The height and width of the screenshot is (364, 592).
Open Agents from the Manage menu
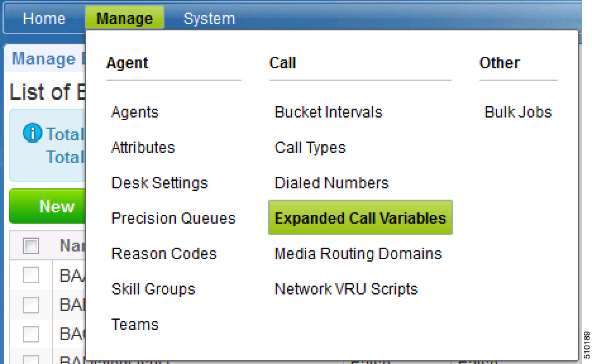click(135, 112)
